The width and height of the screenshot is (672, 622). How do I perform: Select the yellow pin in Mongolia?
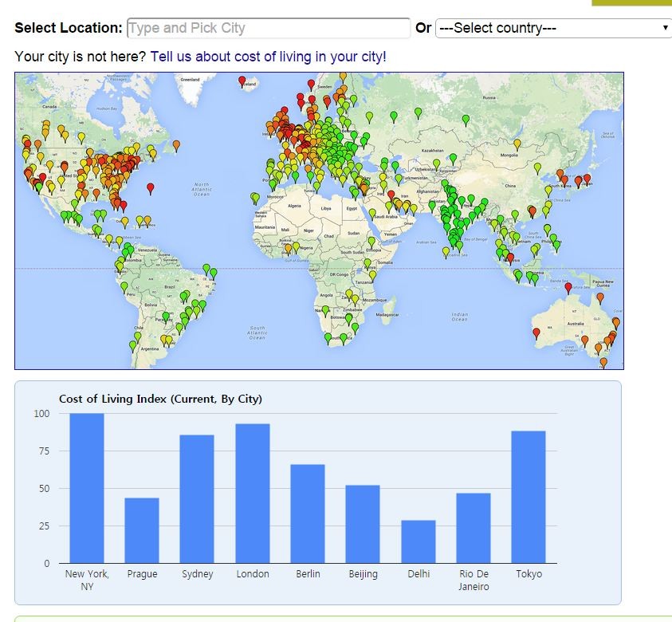coord(517,144)
